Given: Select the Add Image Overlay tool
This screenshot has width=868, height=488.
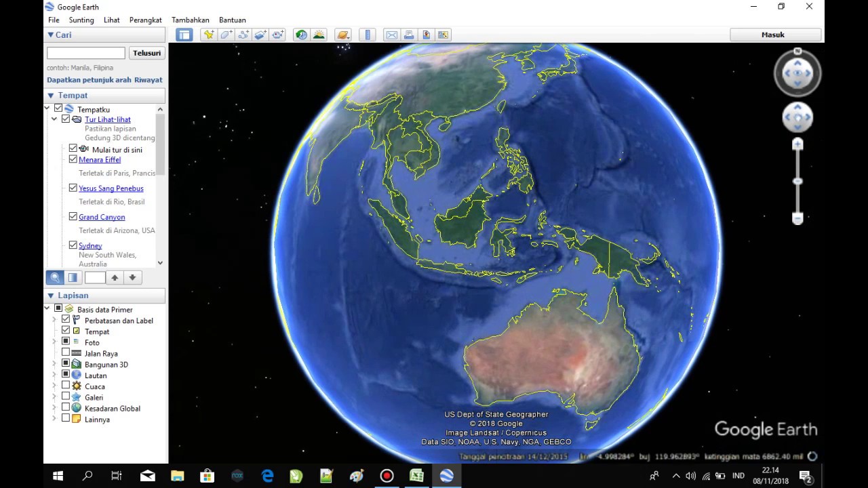Looking at the screenshot, I should (x=260, y=35).
